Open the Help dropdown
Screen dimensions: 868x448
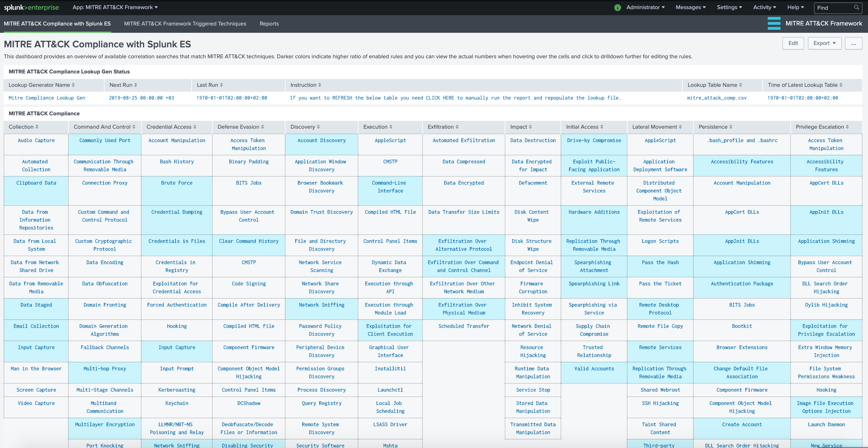pos(795,7)
